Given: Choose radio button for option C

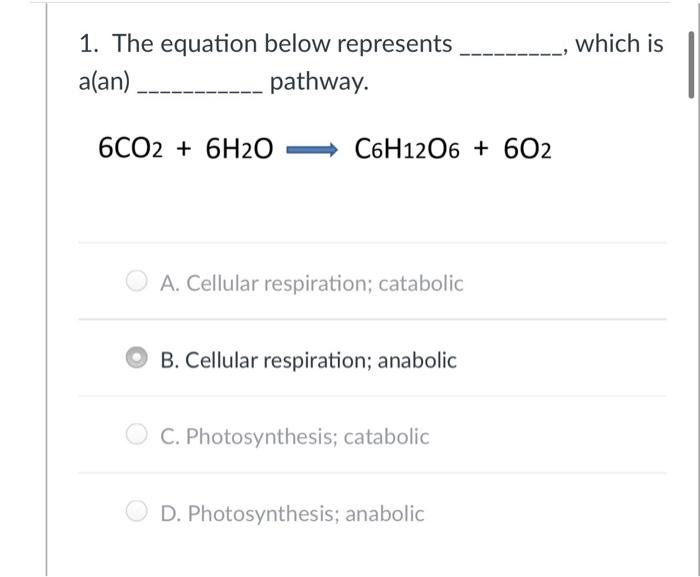Looking at the screenshot, I should (139, 436).
